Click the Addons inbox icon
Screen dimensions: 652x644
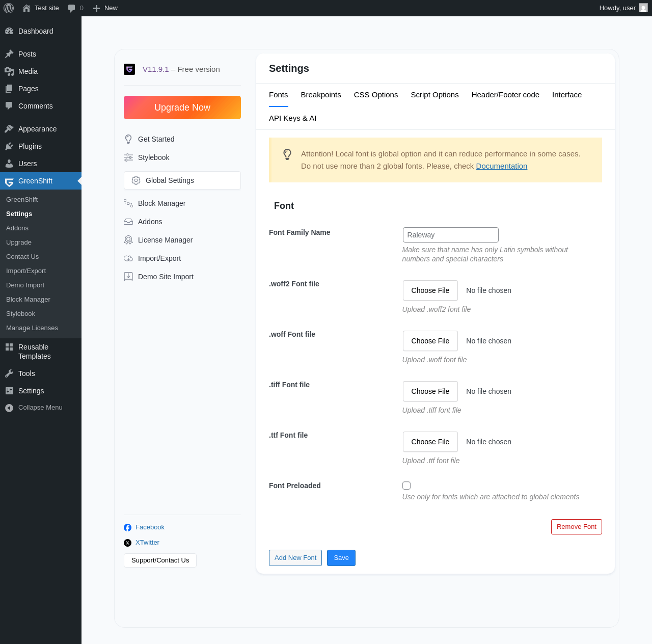128,222
